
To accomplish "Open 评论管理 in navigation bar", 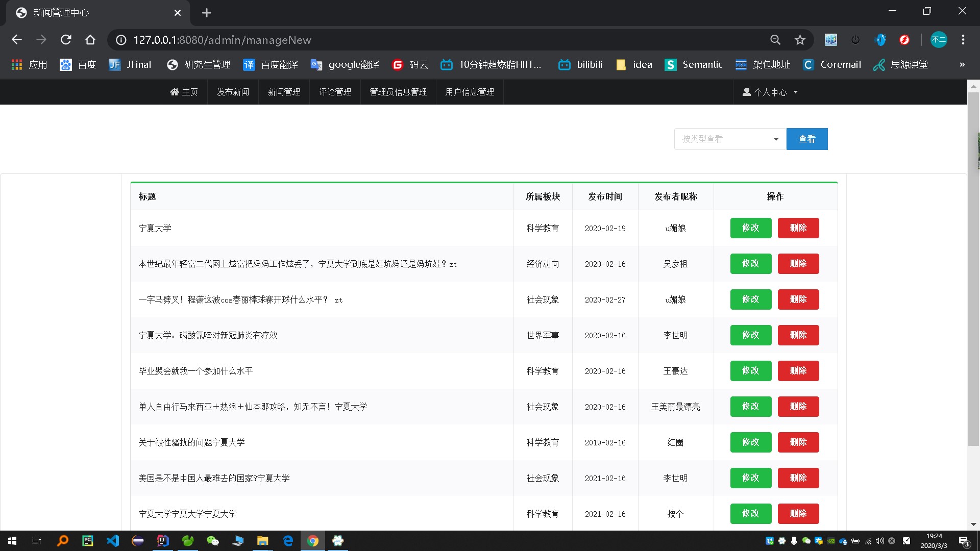I will [335, 92].
